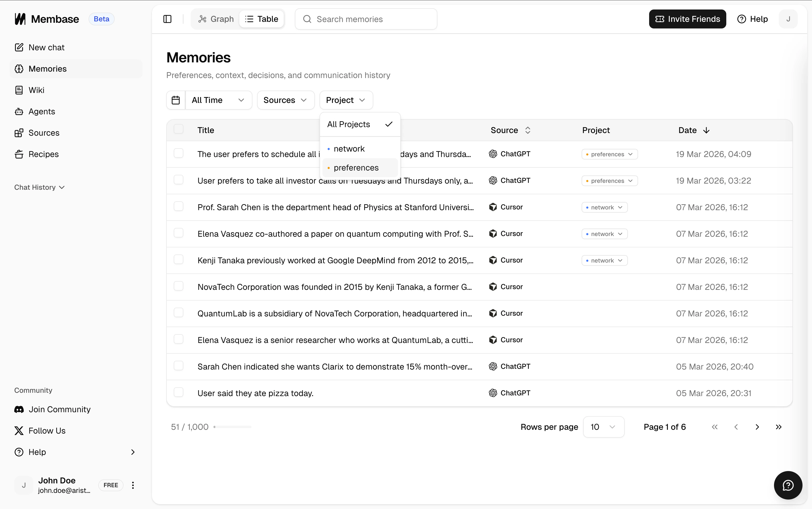Open the Recipes section
The width and height of the screenshot is (812, 509).
coord(44,154)
